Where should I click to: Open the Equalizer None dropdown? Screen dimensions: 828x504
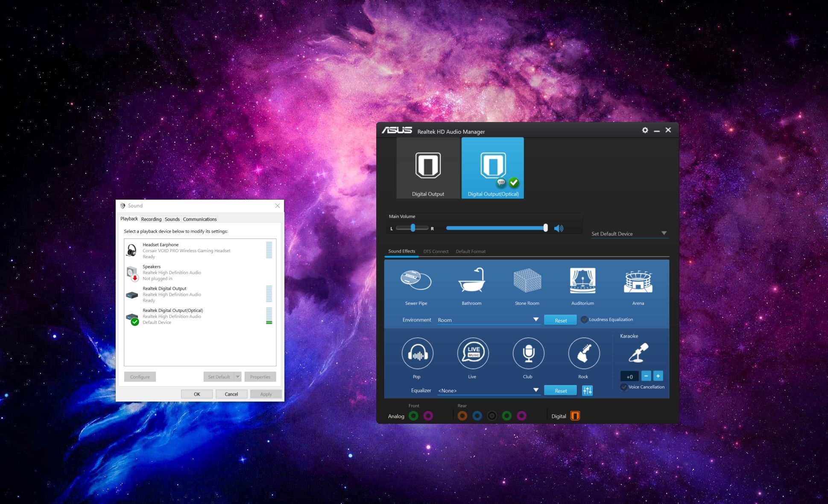pos(535,390)
